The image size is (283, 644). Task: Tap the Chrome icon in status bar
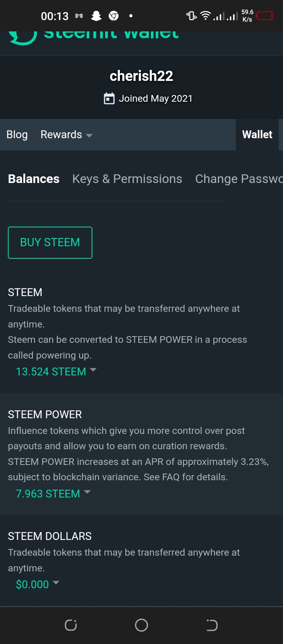click(114, 16)
